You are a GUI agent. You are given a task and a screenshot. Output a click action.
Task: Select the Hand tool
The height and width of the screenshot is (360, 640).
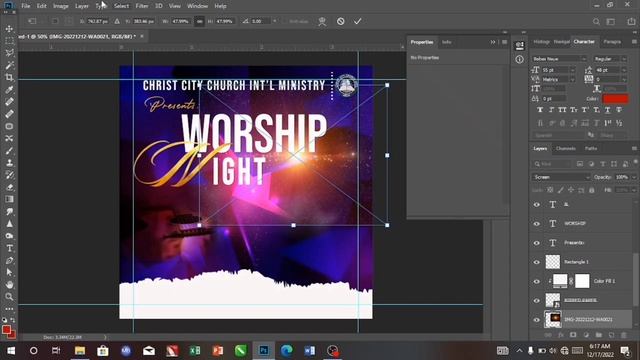9,284
